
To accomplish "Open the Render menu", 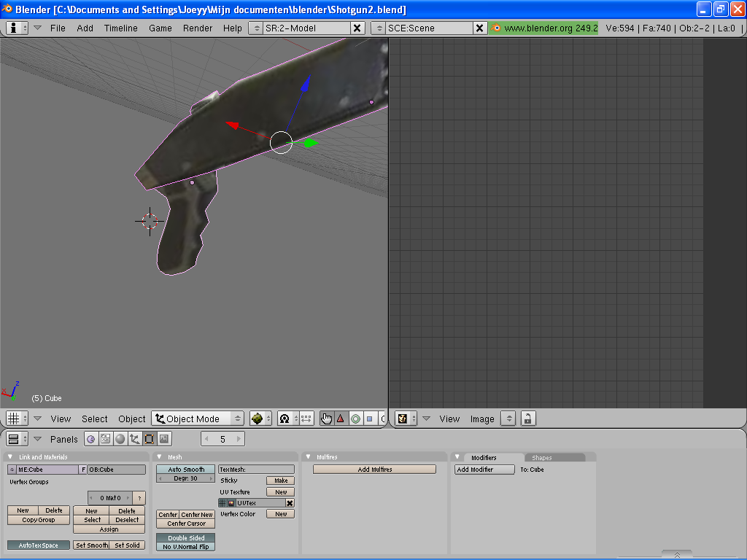I will tap(198, 28).
